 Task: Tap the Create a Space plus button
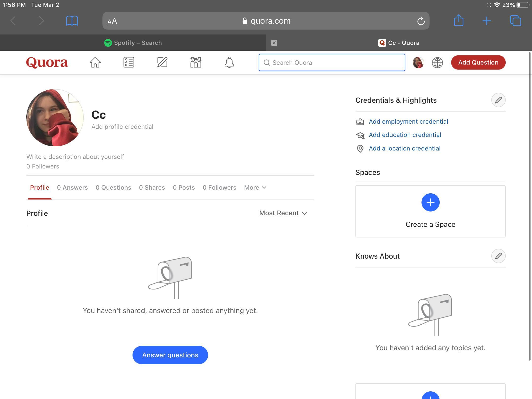(x=430, y=202)
